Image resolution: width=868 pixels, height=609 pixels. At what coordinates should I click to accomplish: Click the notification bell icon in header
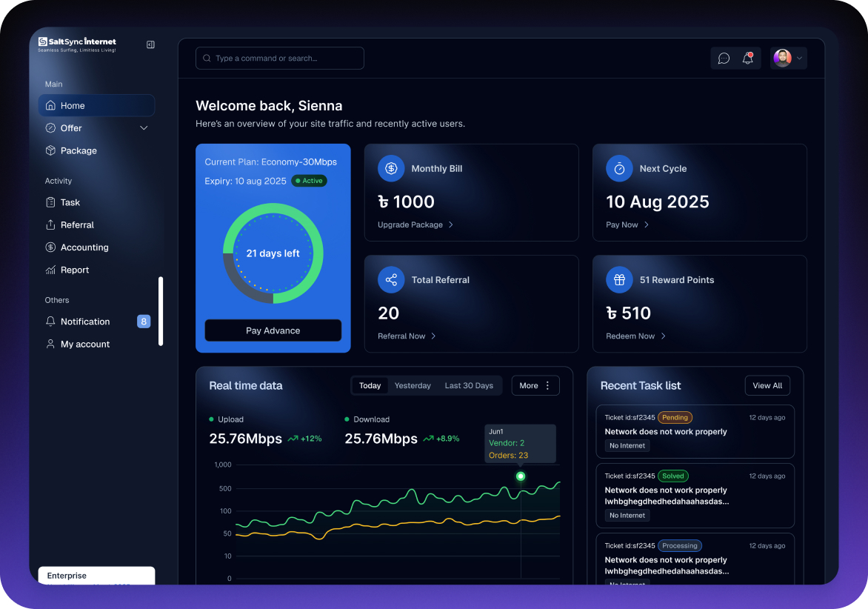click(748, 59)
